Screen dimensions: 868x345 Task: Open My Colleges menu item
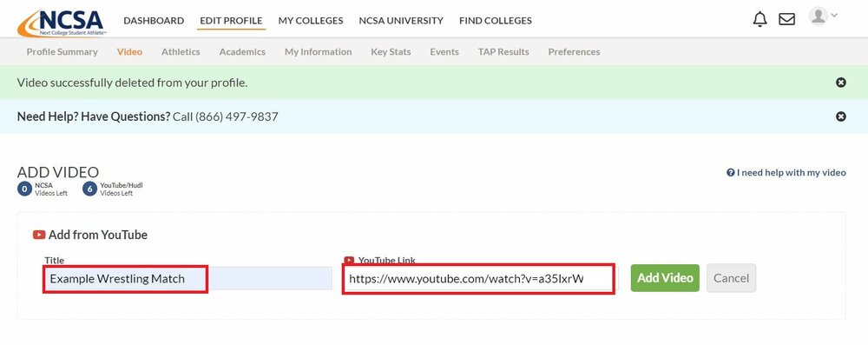(x=311, y=21)
